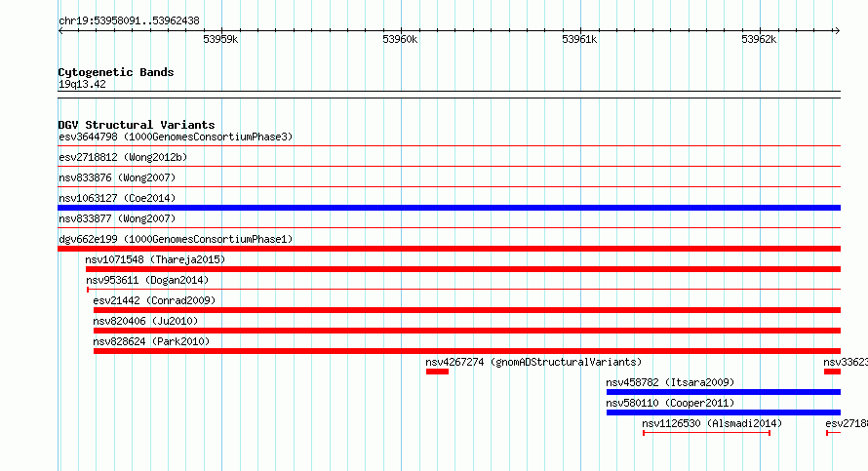Viewport: 868px width, 471px height.
Task: Select the 19q13.42 cytogenetic band label
Action: (x=82, y=84)
